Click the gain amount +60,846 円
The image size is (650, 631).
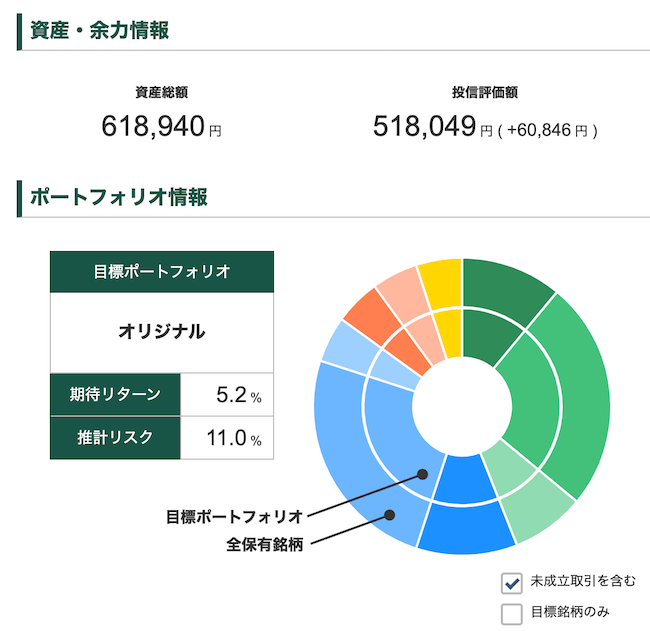[x=547, y=131]
